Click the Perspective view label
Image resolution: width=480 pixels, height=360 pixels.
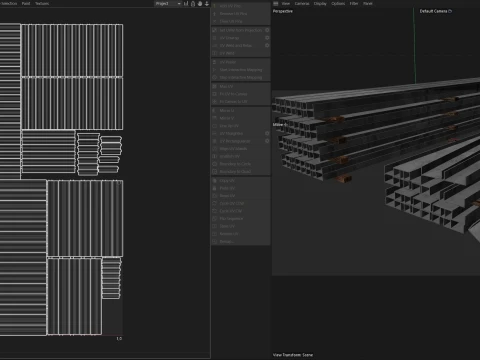(x=283, y=11)
